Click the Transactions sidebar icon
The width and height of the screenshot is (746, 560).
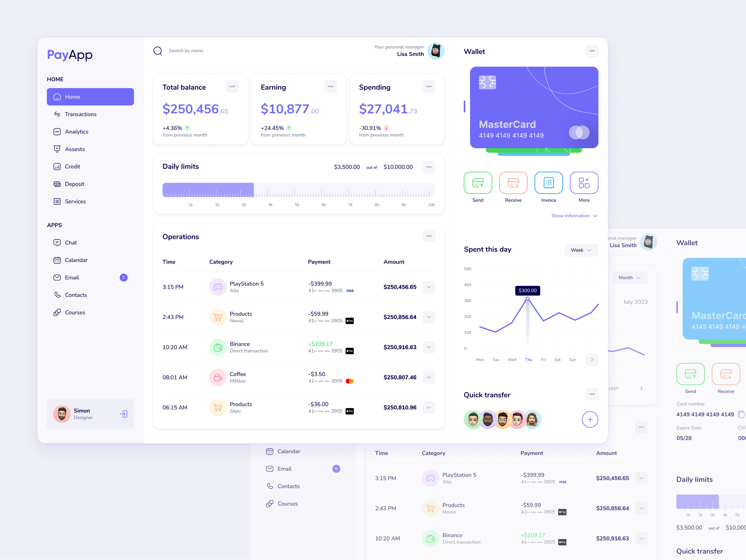pos(57,114)
